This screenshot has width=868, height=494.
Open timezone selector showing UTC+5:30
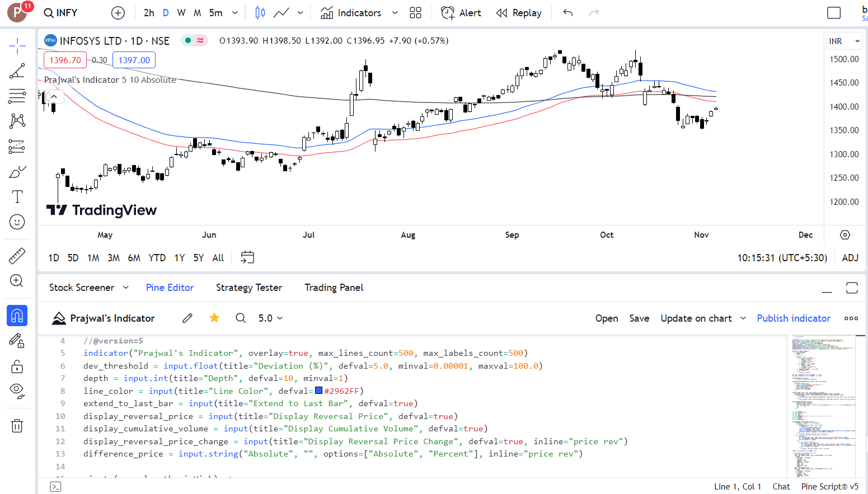(782, 258)
